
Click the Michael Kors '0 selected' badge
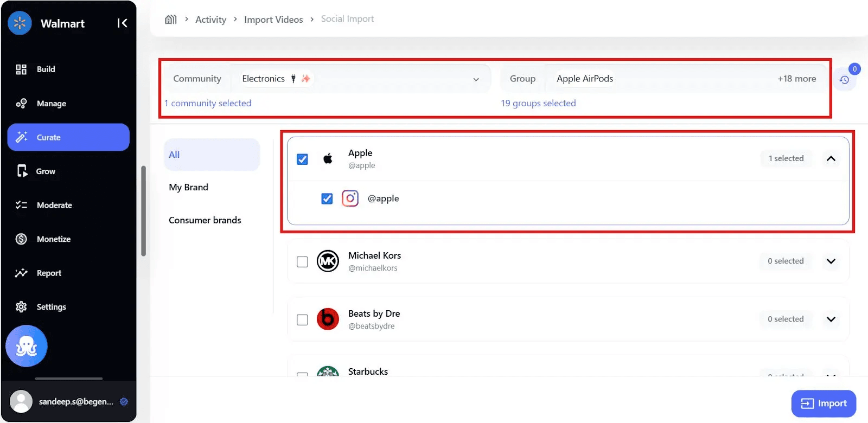786,261
